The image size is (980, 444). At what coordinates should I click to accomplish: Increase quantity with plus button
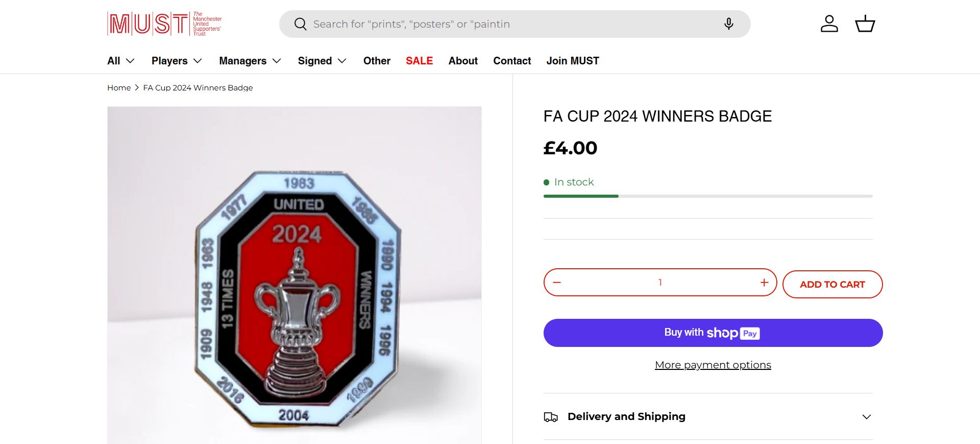pyautogui.click(x=764, y=283)
